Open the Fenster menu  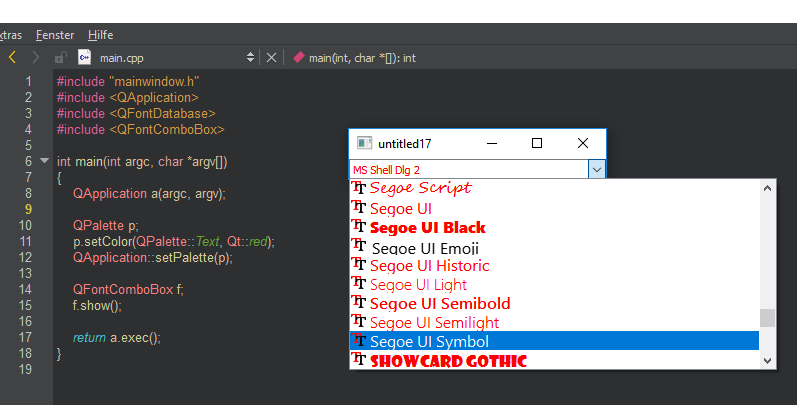point(55,35)
